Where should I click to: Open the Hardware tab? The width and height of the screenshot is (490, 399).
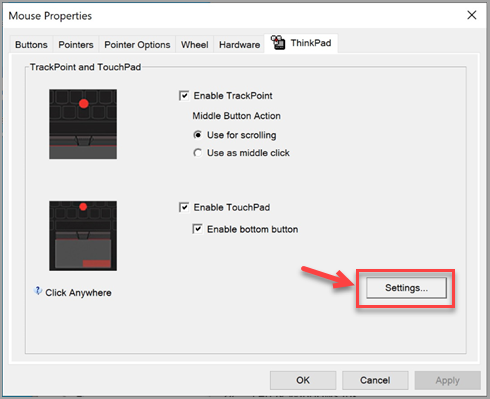click(x=239, y=45)
